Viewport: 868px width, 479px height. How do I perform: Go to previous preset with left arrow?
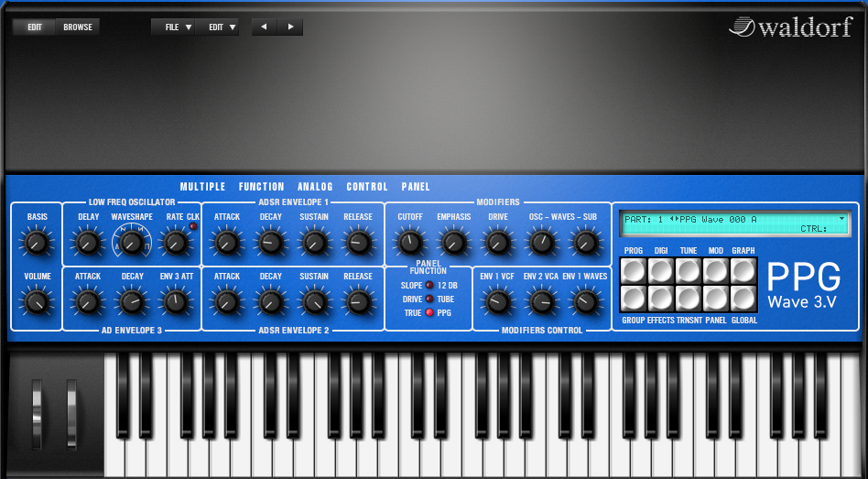pyautogui.click(x=265, y=27)
